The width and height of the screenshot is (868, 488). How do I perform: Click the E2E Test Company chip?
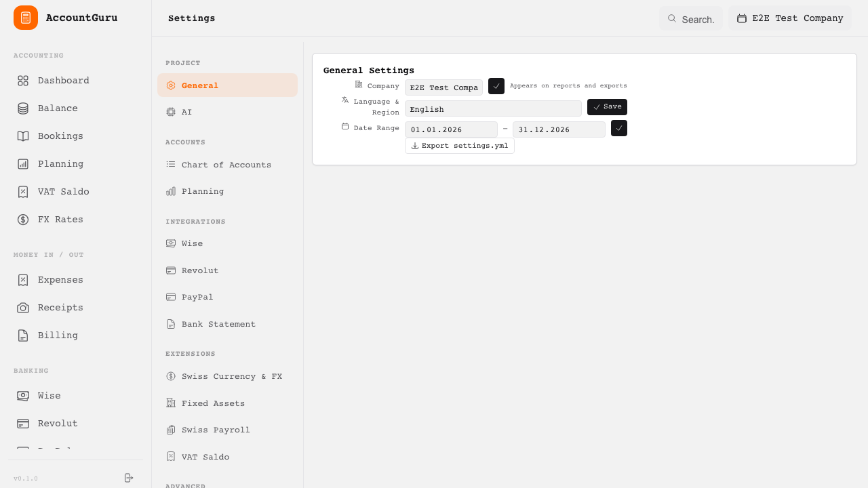point(790,18)
